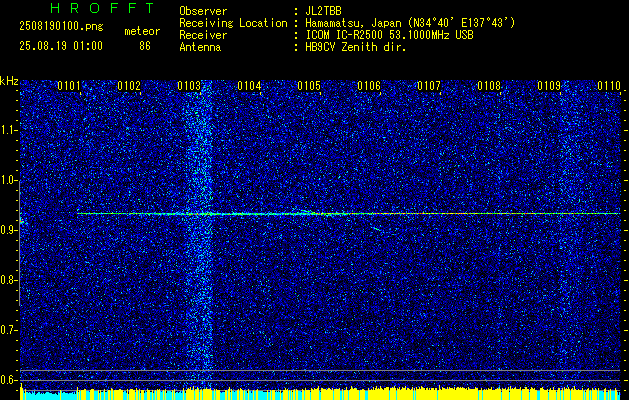Click the meteor echo streak below the carrier line
Screen dimensions: 629x400
tap(376, 229)
